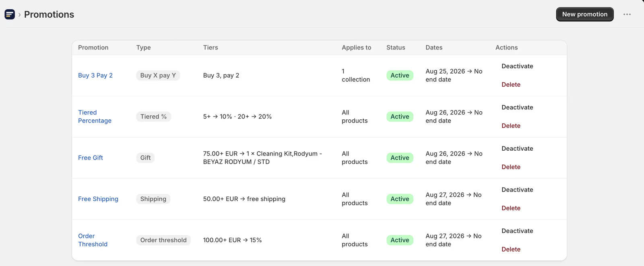This screenshot has width=644, height=266.
Task: Click the 'Order threshold' type badge
Action: click(x=163, y=240)
